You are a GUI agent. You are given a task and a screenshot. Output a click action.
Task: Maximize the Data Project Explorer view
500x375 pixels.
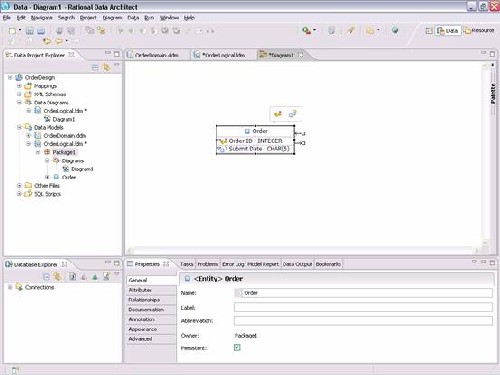point(117,54)
